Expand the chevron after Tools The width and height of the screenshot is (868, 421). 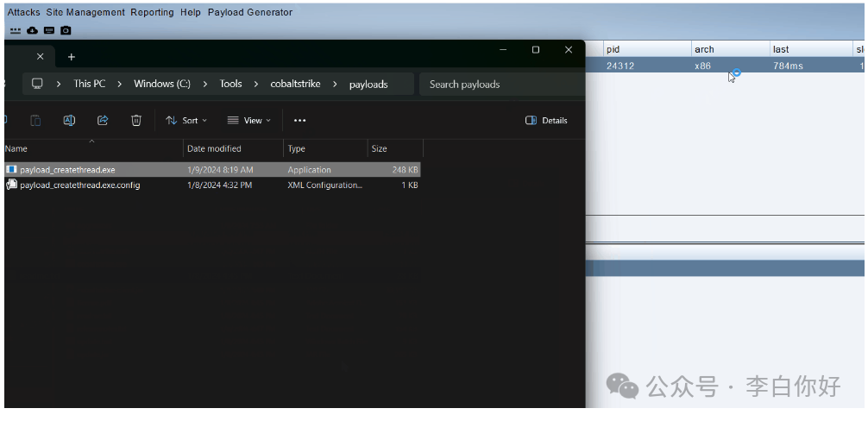pos(256,84)
